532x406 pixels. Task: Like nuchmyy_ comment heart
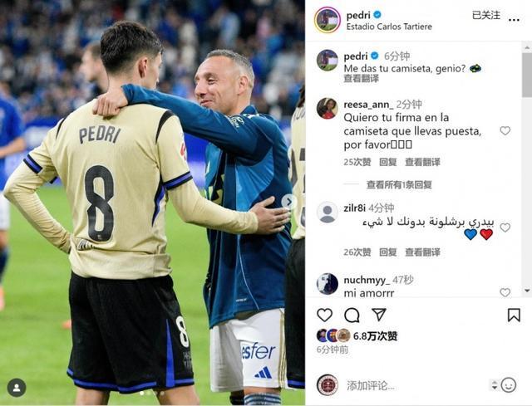click(505, 292)
